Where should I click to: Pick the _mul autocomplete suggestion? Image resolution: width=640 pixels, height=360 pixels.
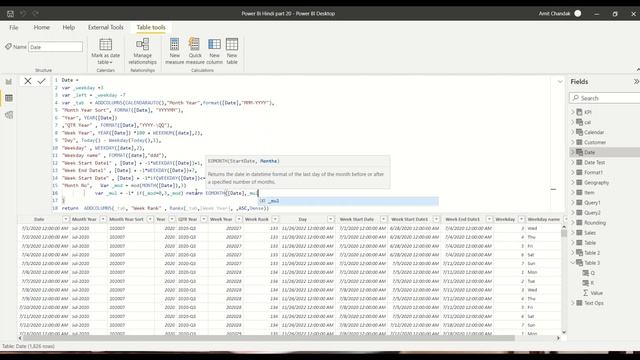tap(349, 201)
